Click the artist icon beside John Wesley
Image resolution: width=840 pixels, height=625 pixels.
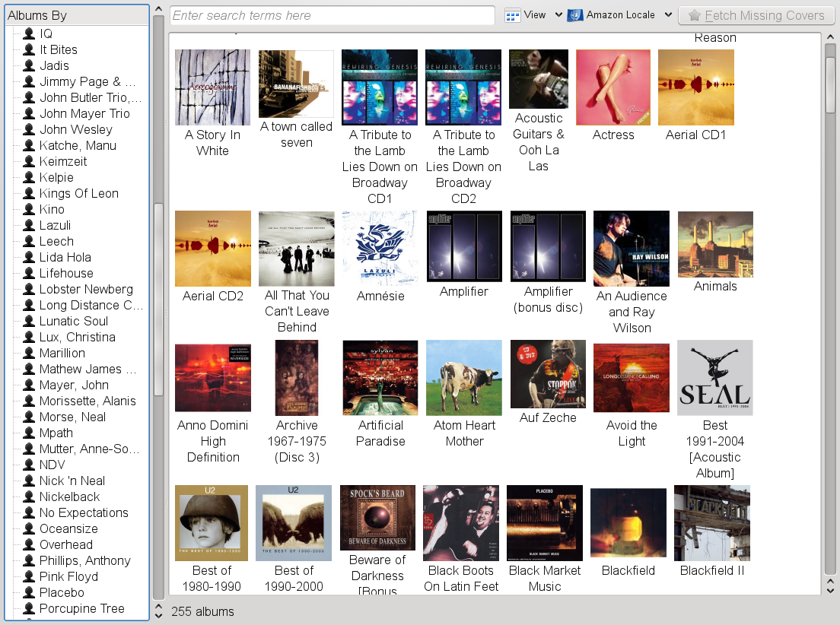click(30, 129)
